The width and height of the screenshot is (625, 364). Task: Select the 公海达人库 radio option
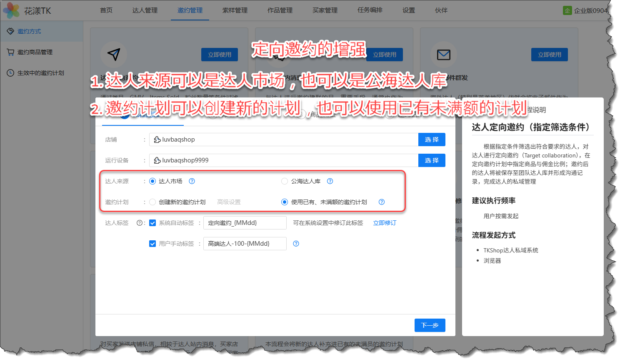285,181
